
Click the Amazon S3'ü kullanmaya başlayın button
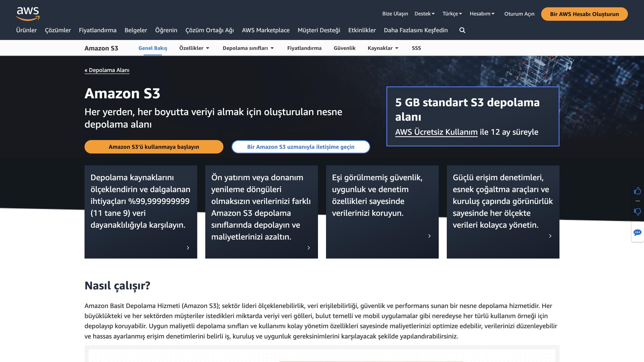(154, 147)
